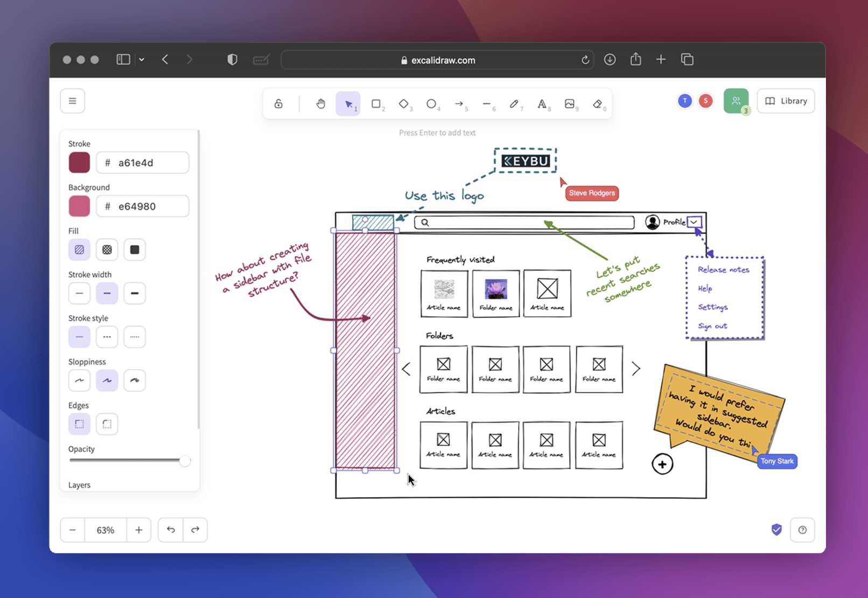Activate the Text tool
Image resolution: width=868 pixels, height=598 pixels.
pyautogui.click(x=542, y=103)
